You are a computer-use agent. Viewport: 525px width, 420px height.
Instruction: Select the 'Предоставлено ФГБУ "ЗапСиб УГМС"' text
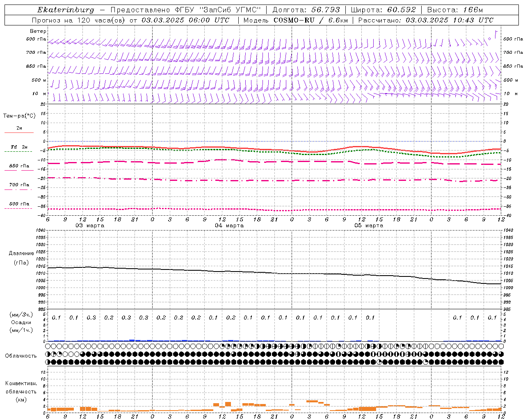tap(186, 10)
